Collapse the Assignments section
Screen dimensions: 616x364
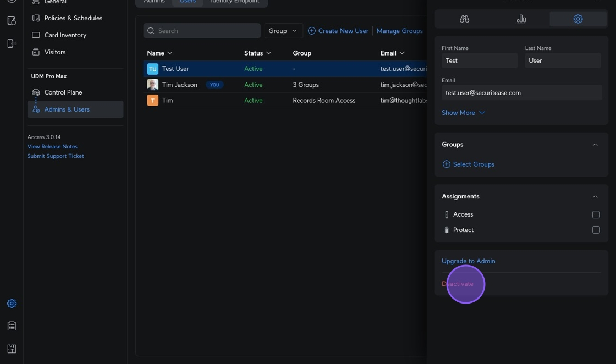point(595,196)
